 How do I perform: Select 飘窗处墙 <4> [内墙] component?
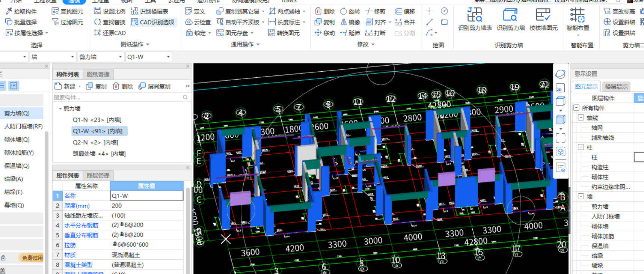pos(99,154)
